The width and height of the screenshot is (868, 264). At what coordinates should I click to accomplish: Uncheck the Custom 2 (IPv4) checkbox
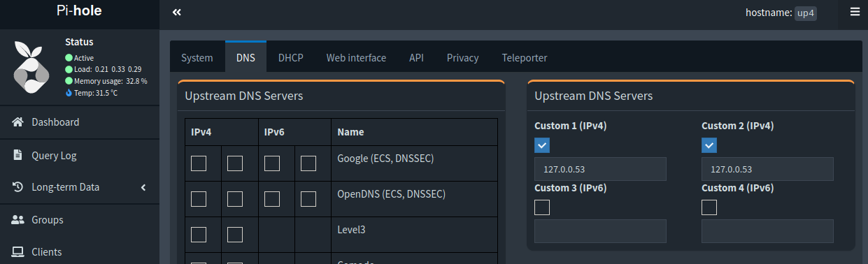tap(709, 145)
